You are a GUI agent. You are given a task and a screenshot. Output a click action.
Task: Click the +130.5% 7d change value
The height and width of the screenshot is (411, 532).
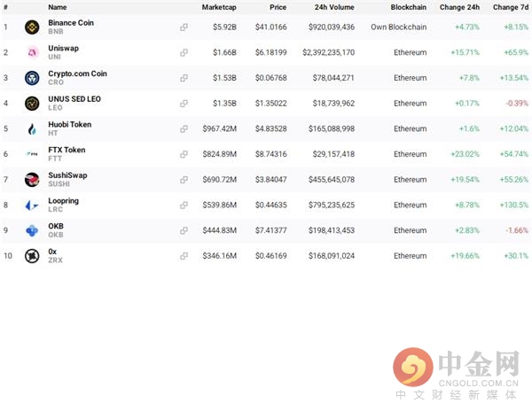(x=514, y=205)
